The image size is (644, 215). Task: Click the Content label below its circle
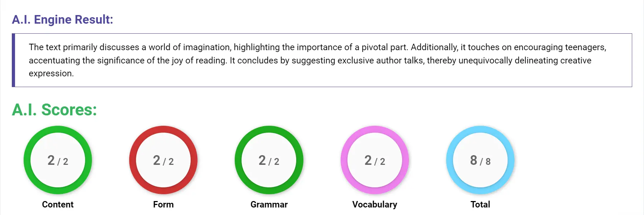pos(58,205)
